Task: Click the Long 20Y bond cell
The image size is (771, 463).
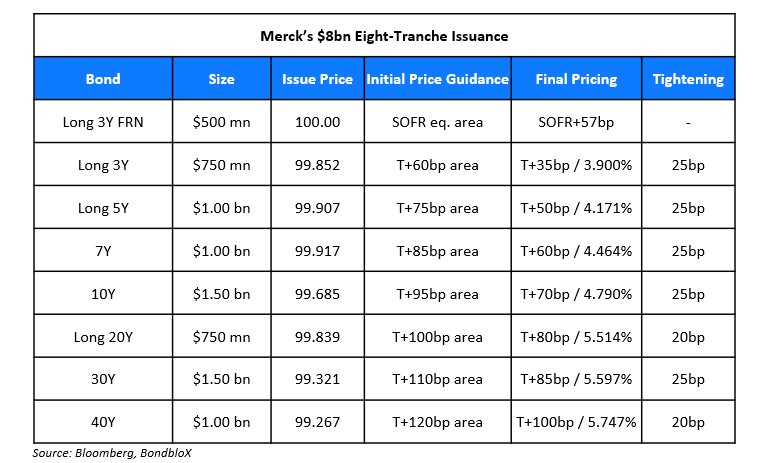Action: click(103, 337)
